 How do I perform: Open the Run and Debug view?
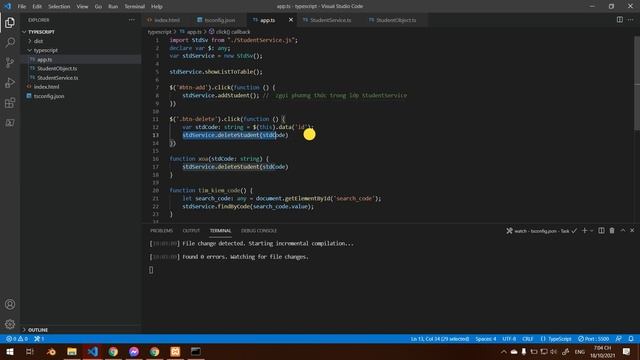[x=10, y=82]
